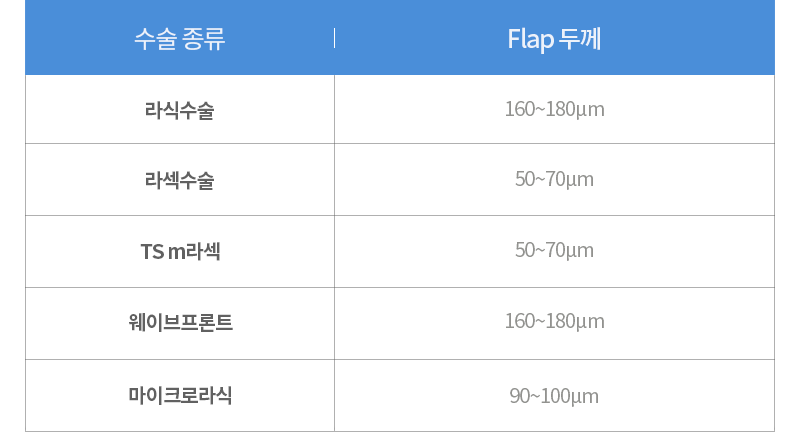Click the 수술 종류 column header
This screenshot has height=432, width=800.
tap(180, 39)
